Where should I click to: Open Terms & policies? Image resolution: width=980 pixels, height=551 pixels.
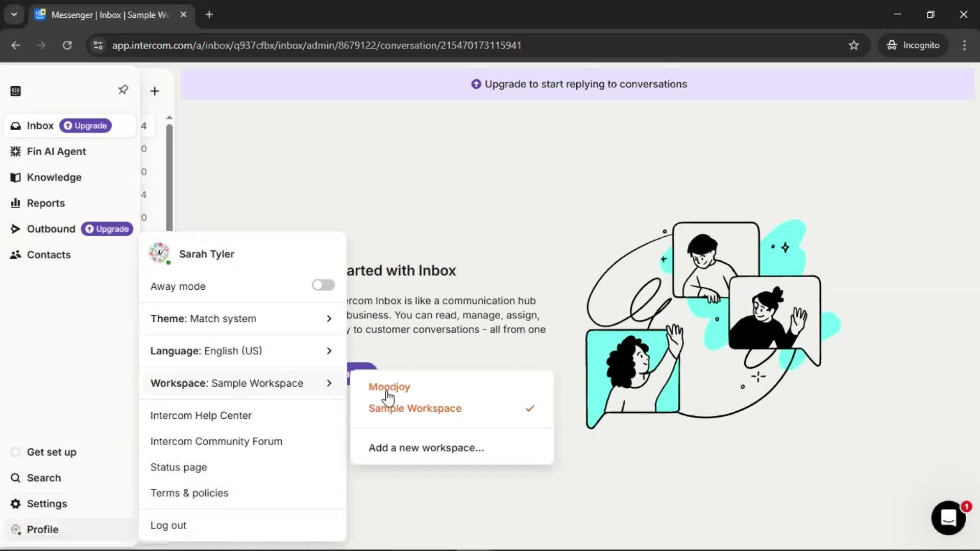point(189,493)
